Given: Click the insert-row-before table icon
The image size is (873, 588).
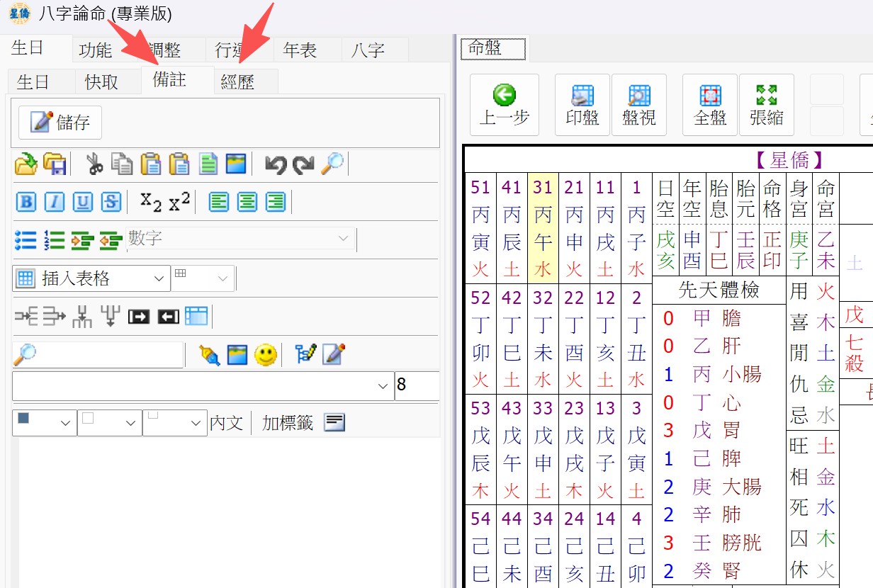Looking at the screenshot, I should (x=26, y=316).
